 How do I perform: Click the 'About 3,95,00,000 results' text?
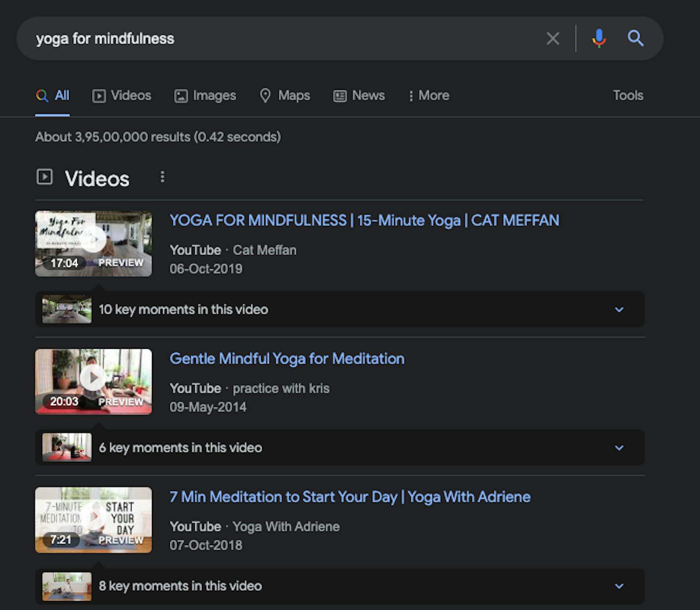click(158, 137)
